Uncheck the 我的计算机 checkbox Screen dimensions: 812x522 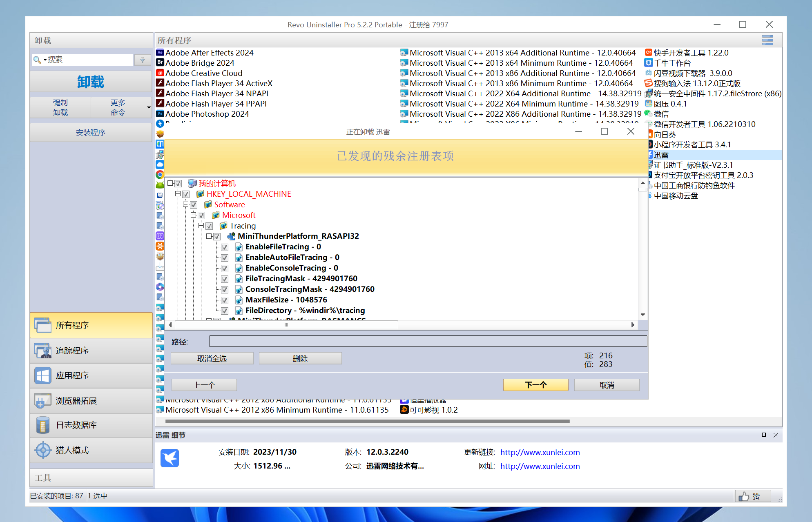pos(178,184)
